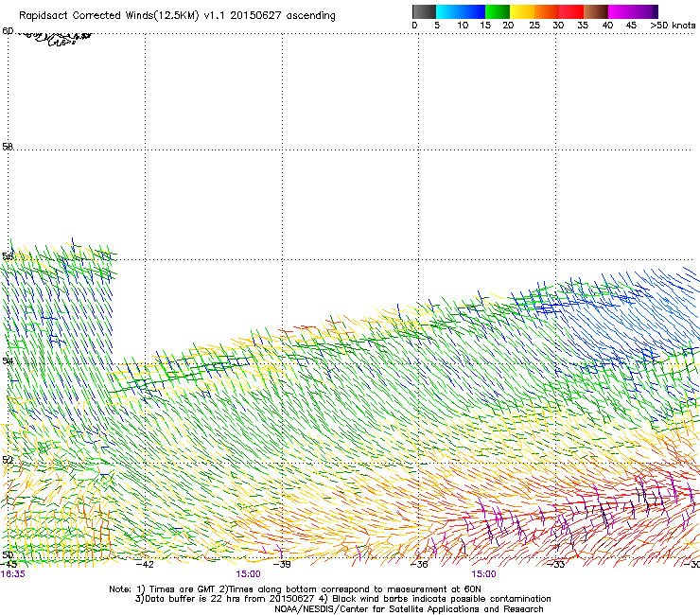700x615 pixels.
Task: Click the "58" latitude axis label
Action: tap(8, 147)
